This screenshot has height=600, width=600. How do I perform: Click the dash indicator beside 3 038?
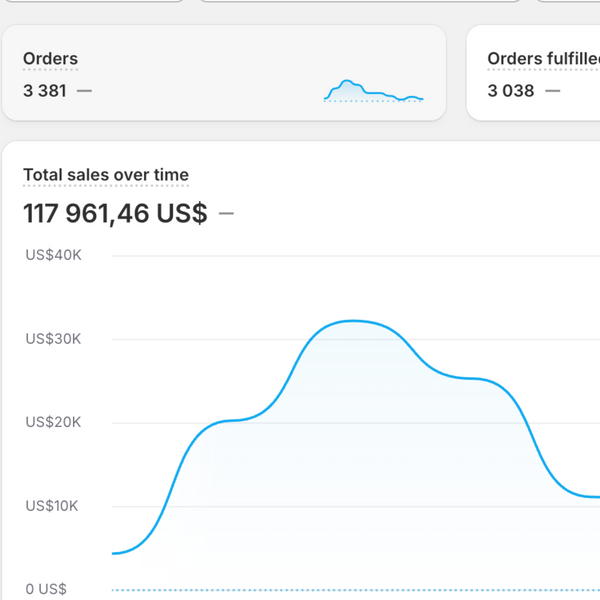click(552, 91)
